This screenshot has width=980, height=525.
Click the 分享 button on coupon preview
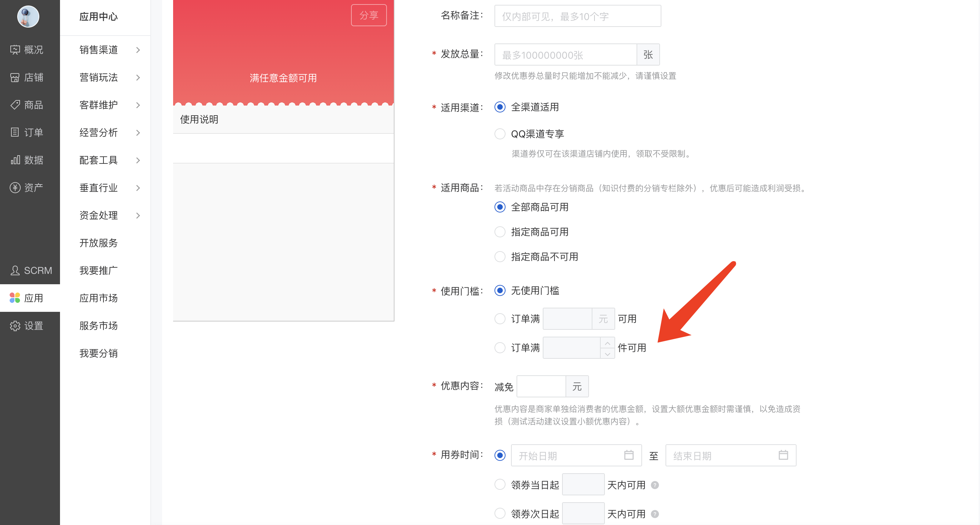[x=369, y=15]
